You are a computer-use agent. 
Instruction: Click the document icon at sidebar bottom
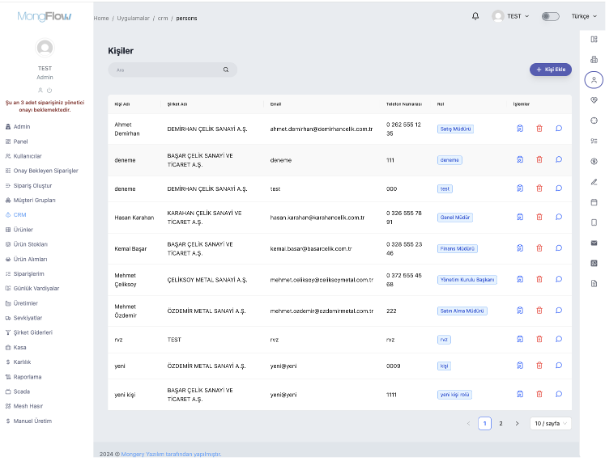tap(594, 284)
